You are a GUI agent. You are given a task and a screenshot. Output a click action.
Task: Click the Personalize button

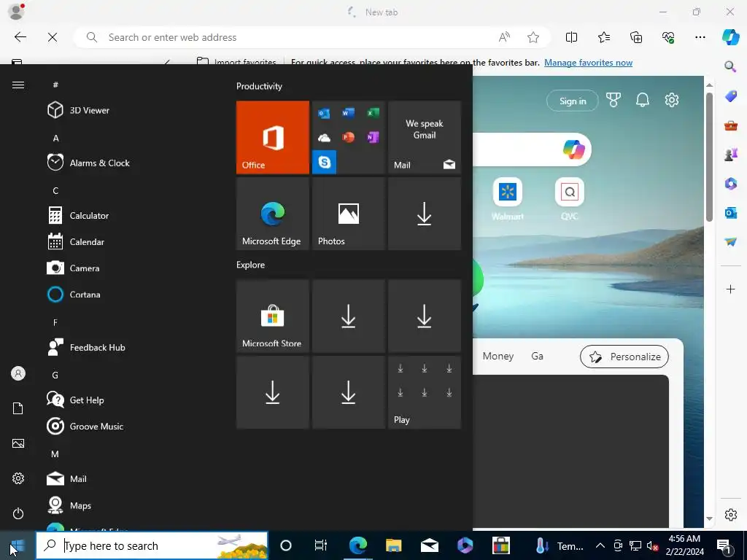(624, 357)
